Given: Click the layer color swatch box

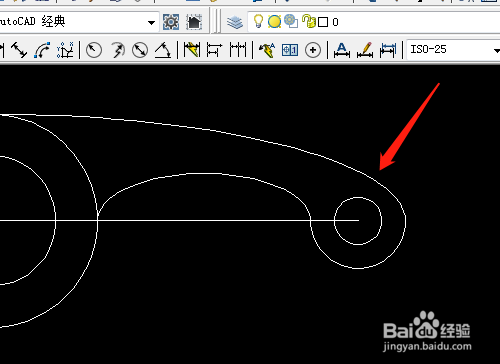Looking at the screenshot, I should (x=323, y=22).
